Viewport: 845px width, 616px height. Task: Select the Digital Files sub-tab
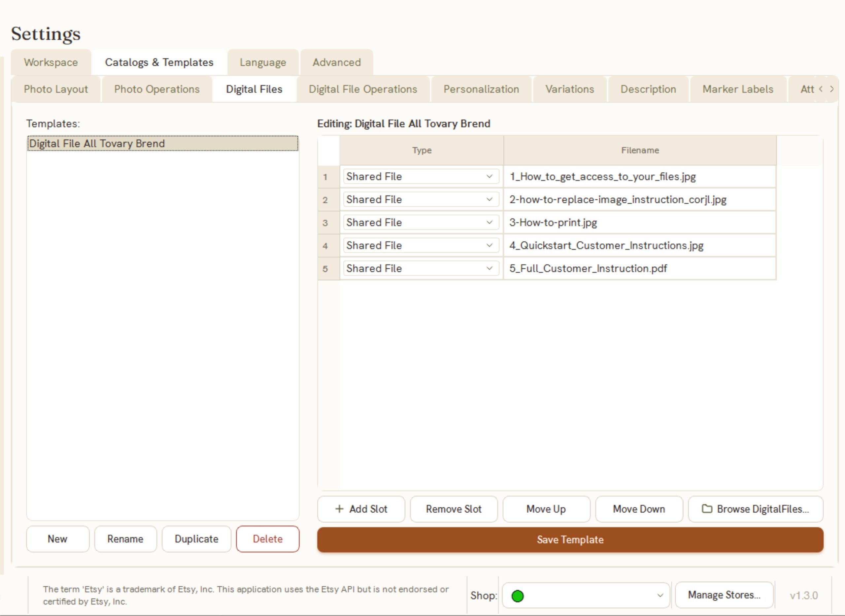254,89
